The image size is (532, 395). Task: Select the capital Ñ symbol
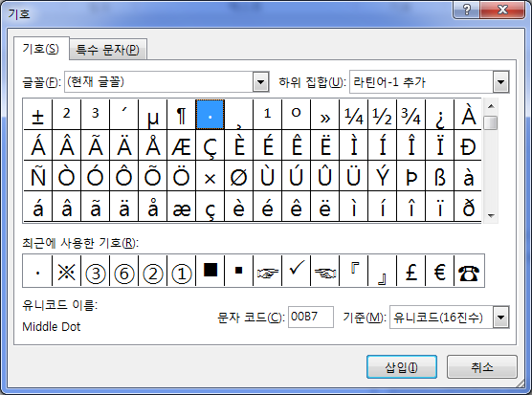(37, 176)
